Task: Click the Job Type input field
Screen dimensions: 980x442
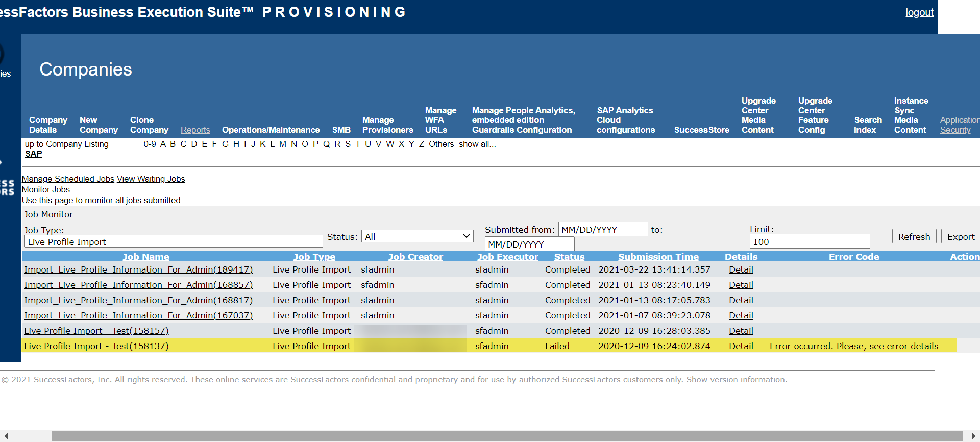Action: 173,242
